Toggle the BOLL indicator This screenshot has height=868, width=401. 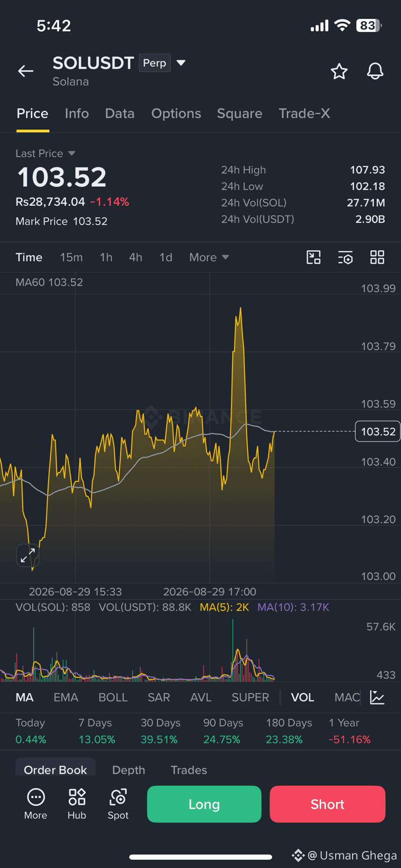tap(113, 697)
